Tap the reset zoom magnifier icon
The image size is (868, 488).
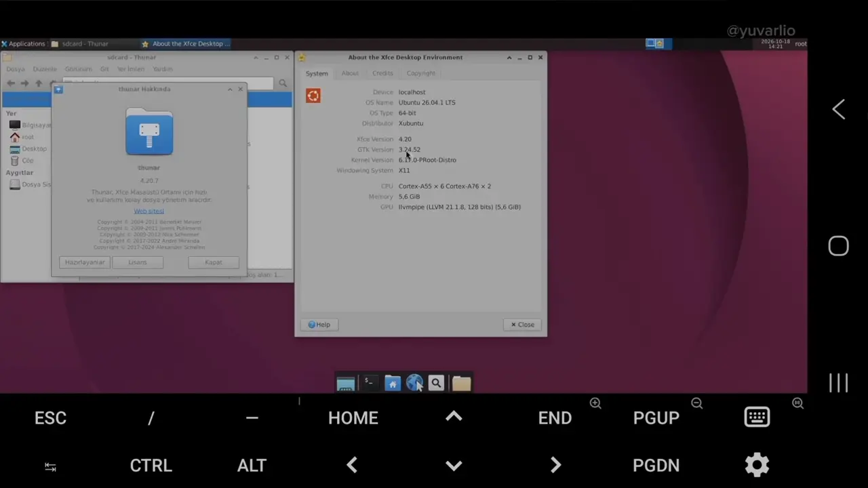pos(797,403)
